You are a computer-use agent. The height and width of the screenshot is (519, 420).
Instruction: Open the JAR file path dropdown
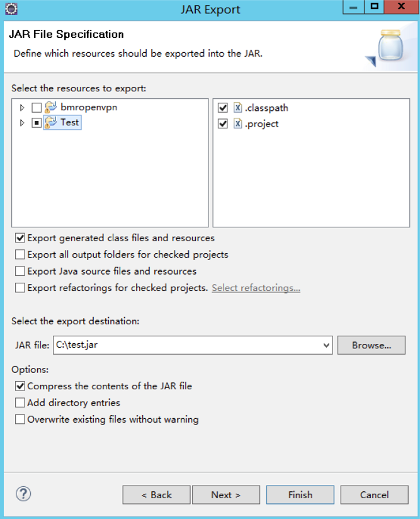click(326, 345)
